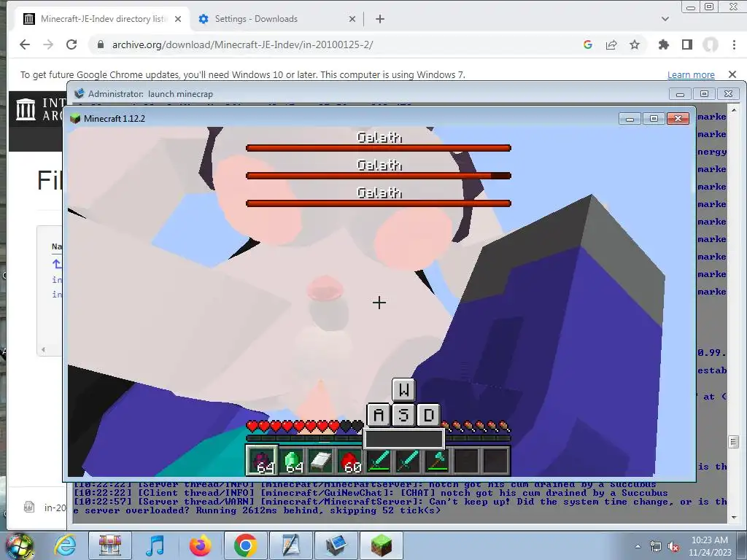The image size is (747, 560).
Task: Click the middle Galath boss health bar
Action: tap(379, 176)
